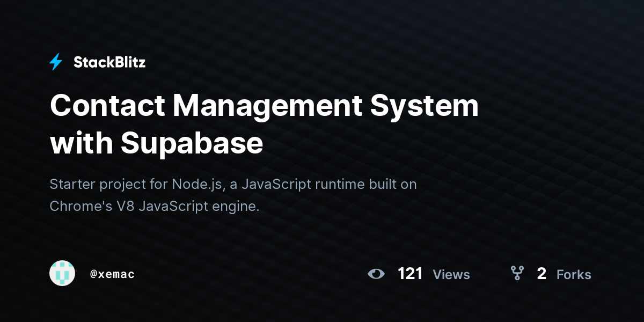Viewport: 644px width, 322px height.
Task: Click the 121 views counter
Action: pos(410,274)
